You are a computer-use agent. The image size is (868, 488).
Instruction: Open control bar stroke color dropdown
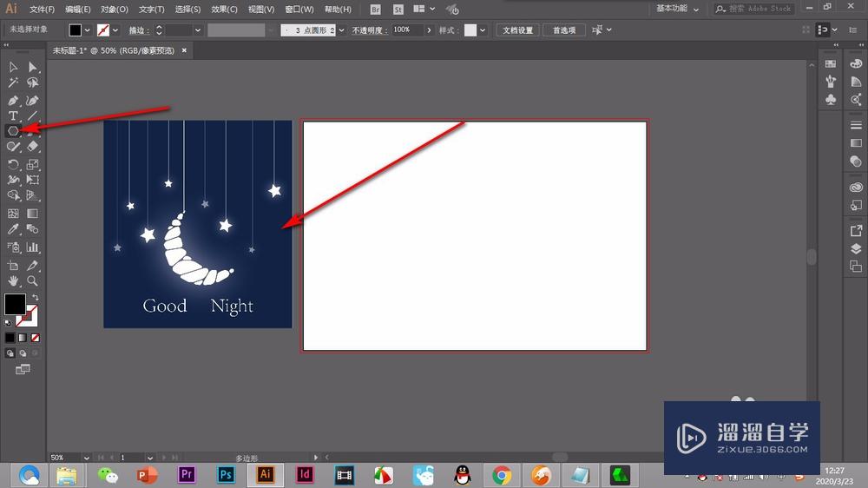click(115, 30)
